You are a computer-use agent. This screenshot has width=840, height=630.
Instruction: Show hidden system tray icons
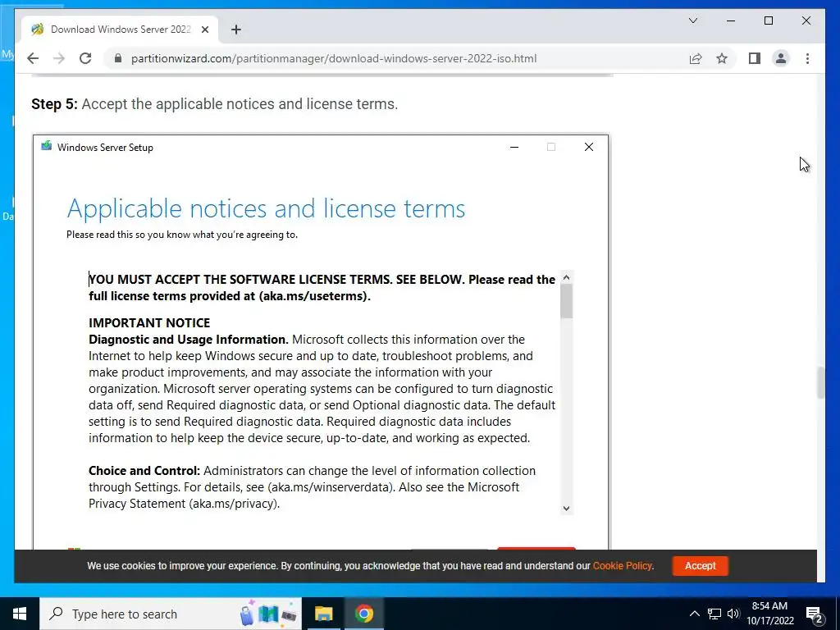click(x=694, y=614)
